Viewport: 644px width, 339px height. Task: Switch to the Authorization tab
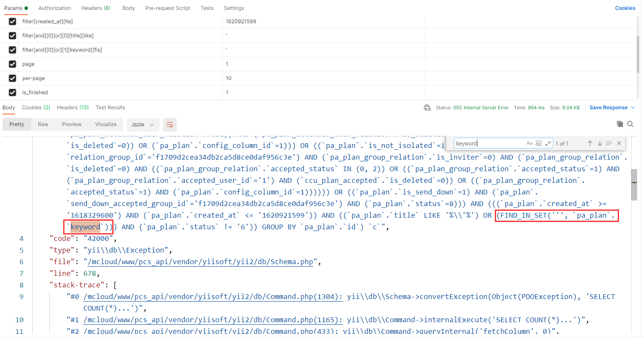(55, 8)
